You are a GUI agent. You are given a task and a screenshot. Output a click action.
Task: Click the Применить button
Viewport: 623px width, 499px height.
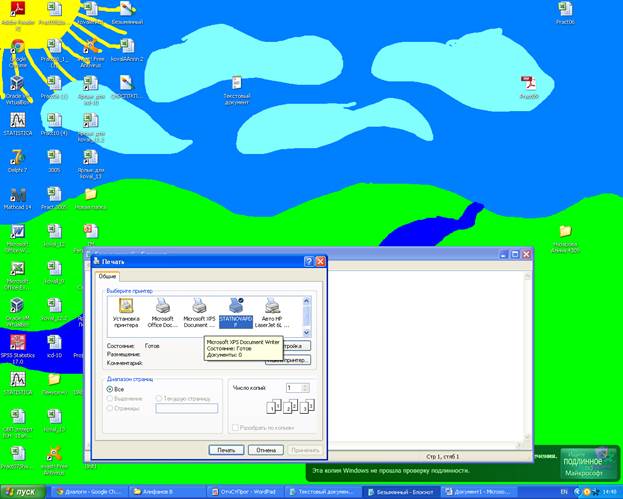click(x=305, y=450)
